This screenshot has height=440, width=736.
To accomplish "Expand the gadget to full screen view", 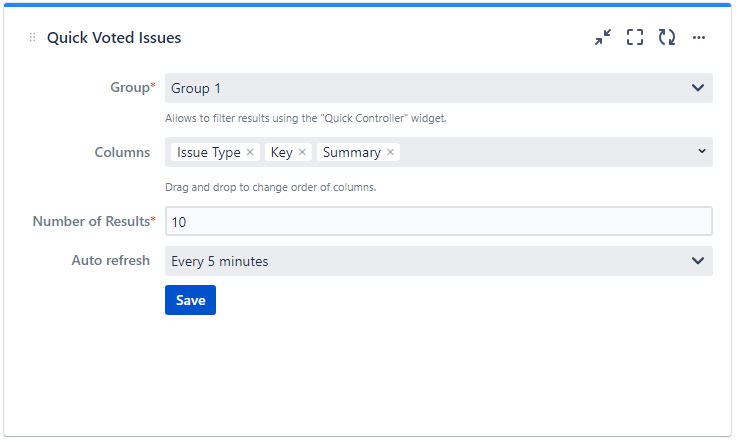I will click(634, 38).
